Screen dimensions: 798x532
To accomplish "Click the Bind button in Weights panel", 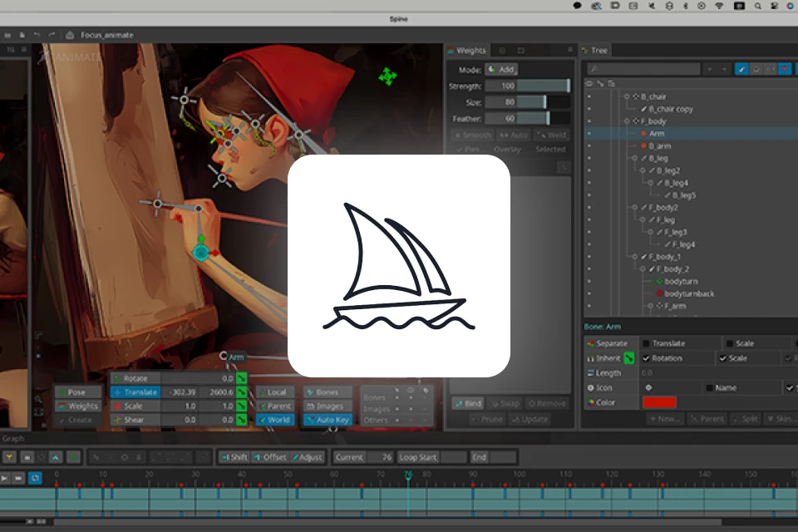I will pyautogui.click(x=468, y=403).
